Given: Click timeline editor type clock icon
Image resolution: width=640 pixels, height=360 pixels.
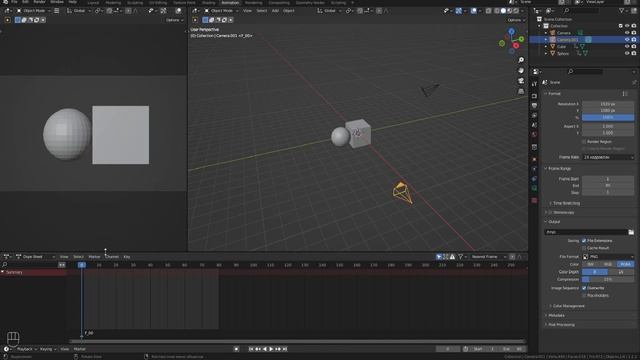Looking at the screenshot, I should coord(7,349).
